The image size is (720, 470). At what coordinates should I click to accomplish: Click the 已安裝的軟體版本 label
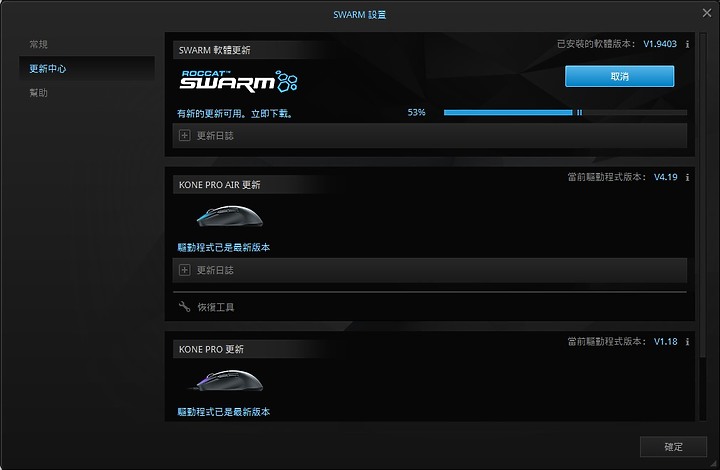596,44
